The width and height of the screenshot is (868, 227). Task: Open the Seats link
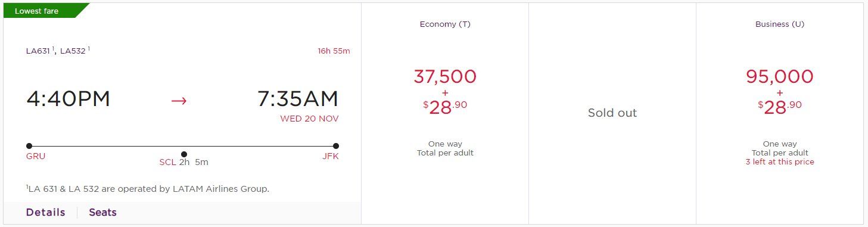(x=102, y=213)
